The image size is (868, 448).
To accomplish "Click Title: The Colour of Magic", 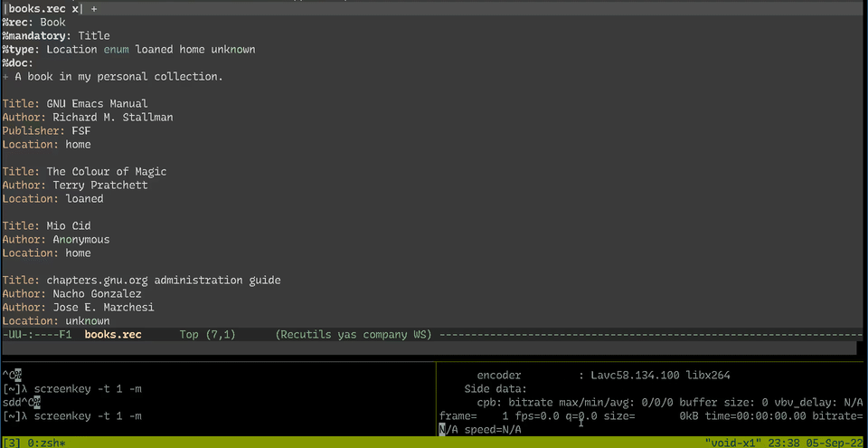I will pos(84,172).
